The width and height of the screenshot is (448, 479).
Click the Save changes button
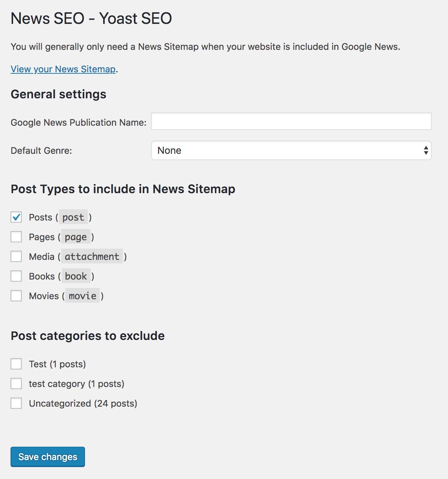[x=48, y=457]
